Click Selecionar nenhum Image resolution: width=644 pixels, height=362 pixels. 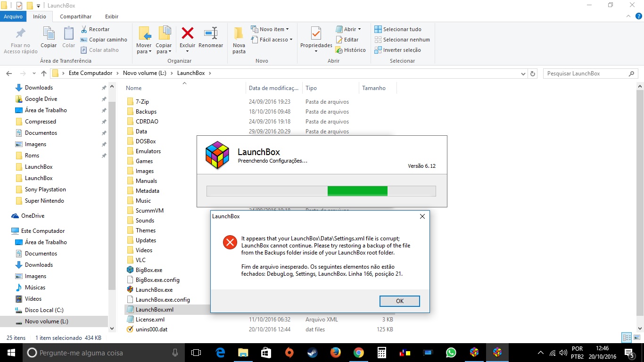coord(402,40)
